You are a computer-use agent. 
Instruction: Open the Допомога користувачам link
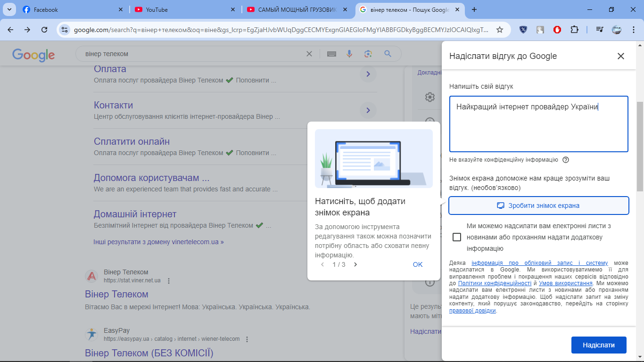pos(152,178)
